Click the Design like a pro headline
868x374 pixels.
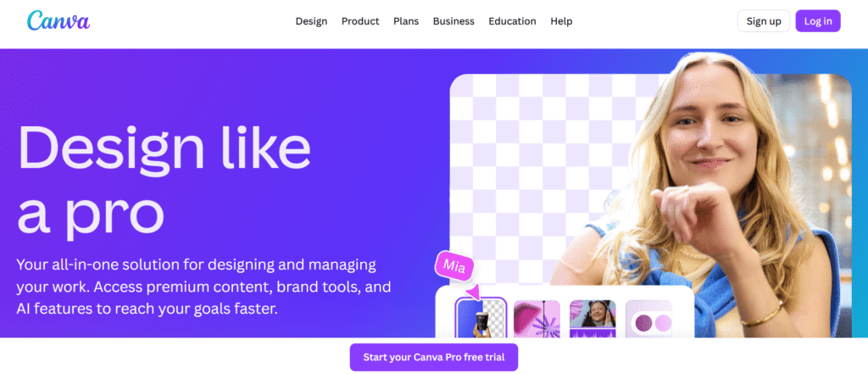coord(164,178)
